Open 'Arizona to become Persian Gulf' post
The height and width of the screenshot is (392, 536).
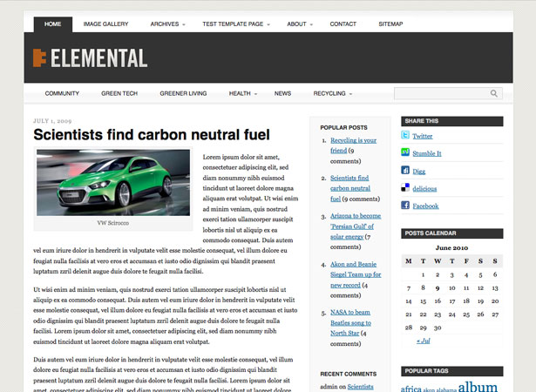tap(356, 226)
